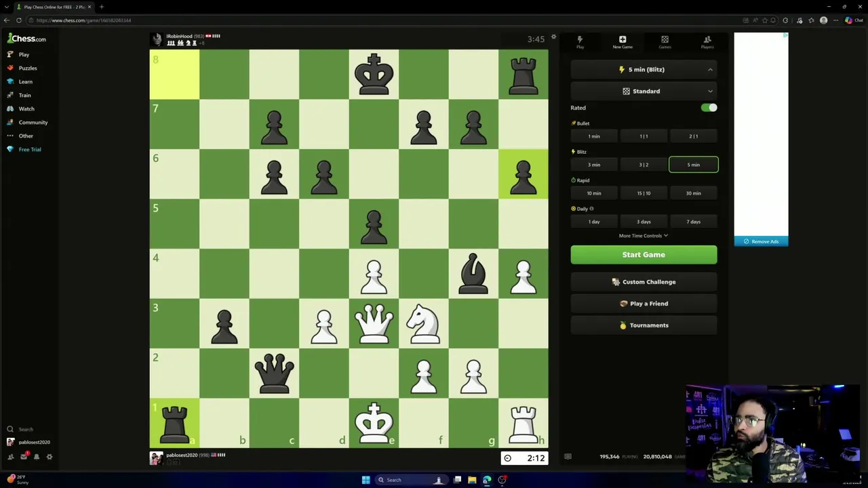The height and width of the screenshot is (488, 868).
Task: Open the sidebar settings gear
Action: pyautogui.click(x=49, y=457)
